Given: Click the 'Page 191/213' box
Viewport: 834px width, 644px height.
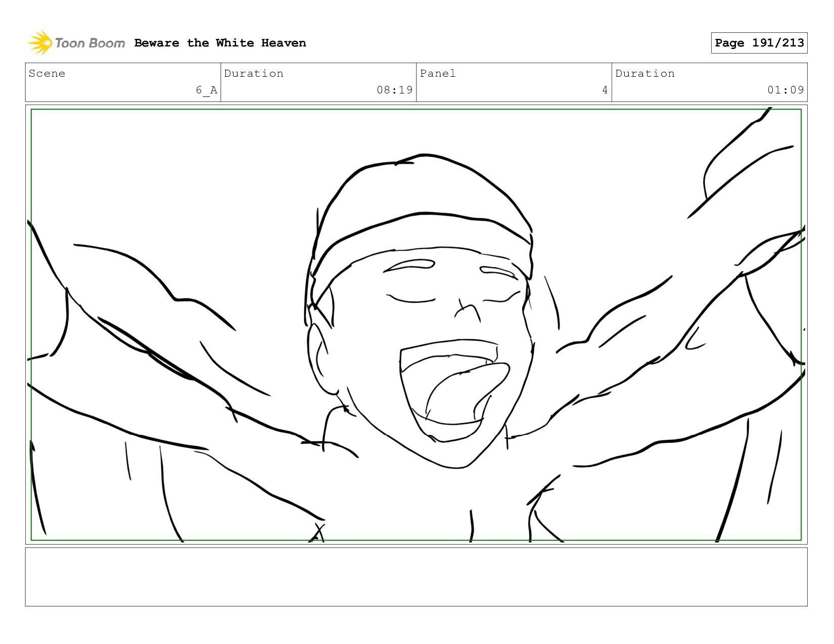Looking at the screenshot, I should 759,43.
